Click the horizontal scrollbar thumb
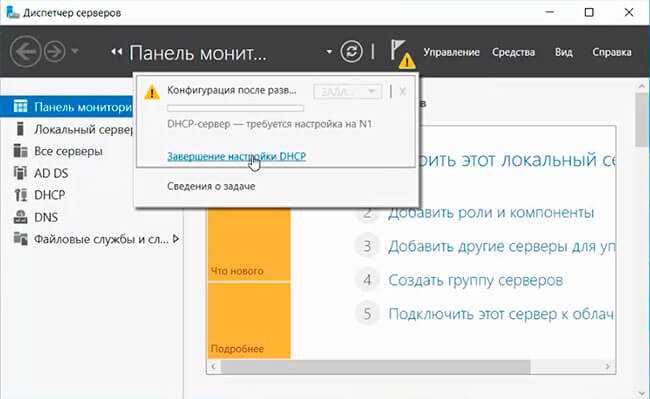The width and height of the screenshot is (650, 399). click(375, 367)
